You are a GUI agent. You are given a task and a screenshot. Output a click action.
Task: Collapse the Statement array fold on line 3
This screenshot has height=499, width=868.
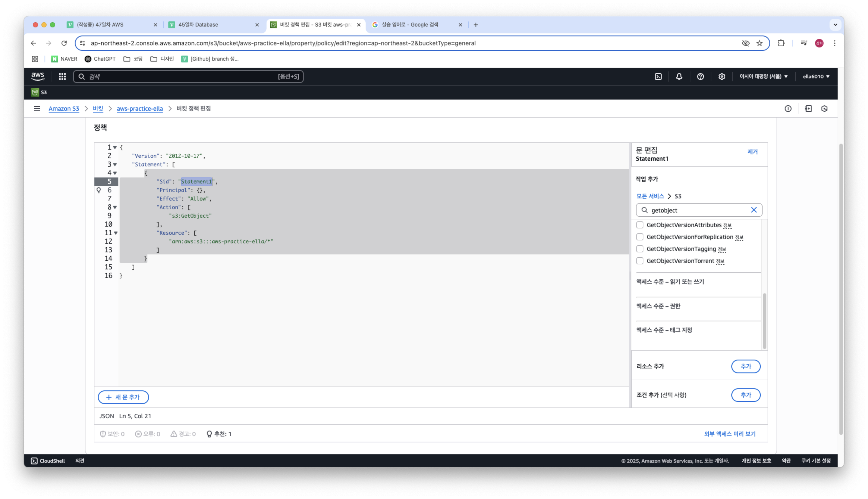coord(115,164)
